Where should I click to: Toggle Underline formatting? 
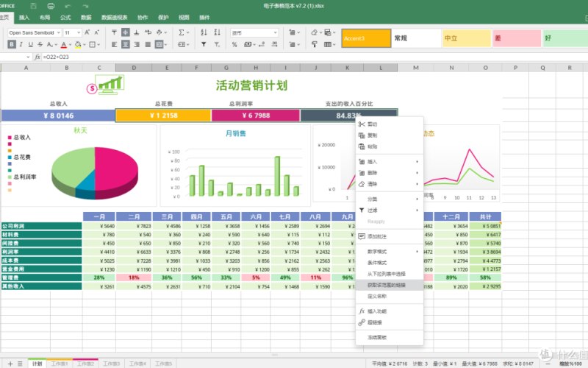[x=31, y=44]
